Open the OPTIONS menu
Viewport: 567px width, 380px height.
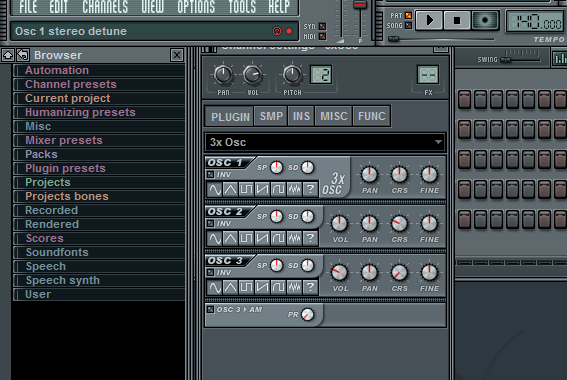point(196,7)
